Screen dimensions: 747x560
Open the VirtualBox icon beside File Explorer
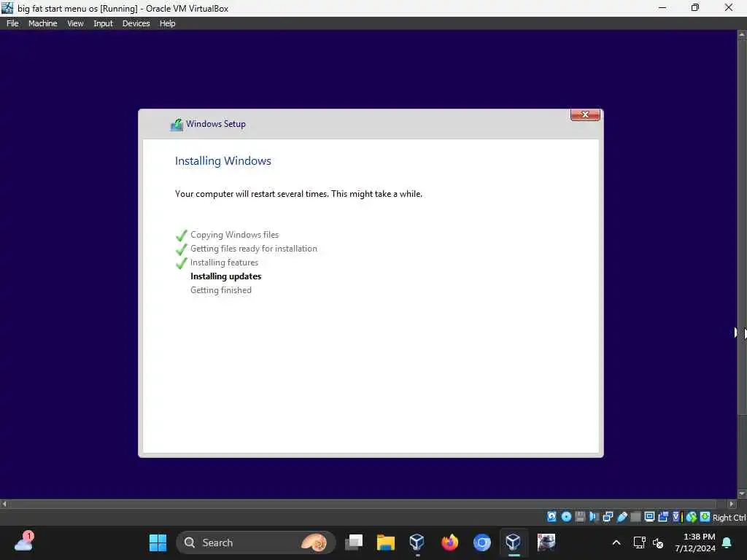click(417, 542)
